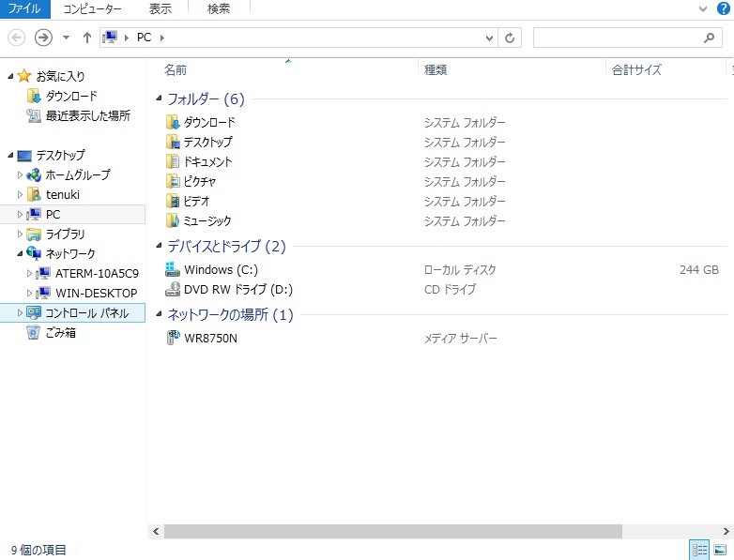Viewport: 734px width, 560px height.
Task: Switch to large thumbnails view icon
Action: [720, 550]
